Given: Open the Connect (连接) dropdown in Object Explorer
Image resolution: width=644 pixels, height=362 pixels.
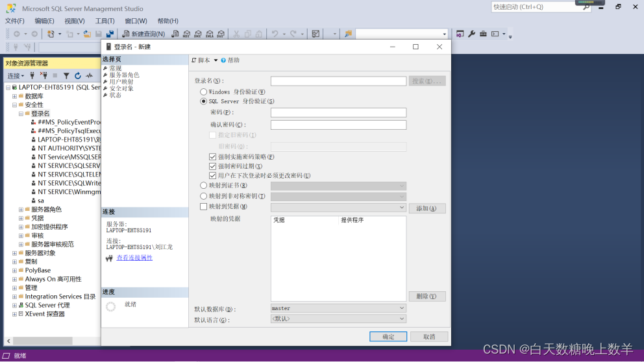Looking at the screenshot, I should coord(16,76).
